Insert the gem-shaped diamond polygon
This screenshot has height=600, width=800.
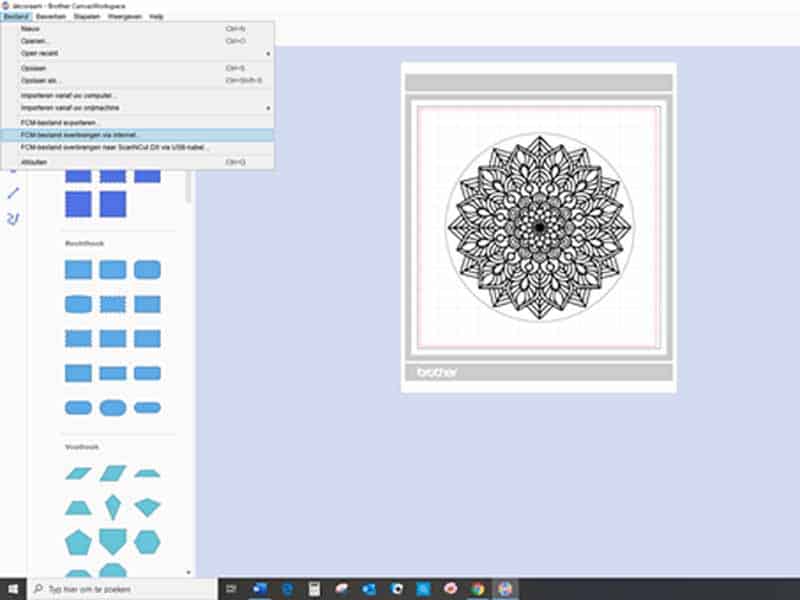tap(147, 507)
